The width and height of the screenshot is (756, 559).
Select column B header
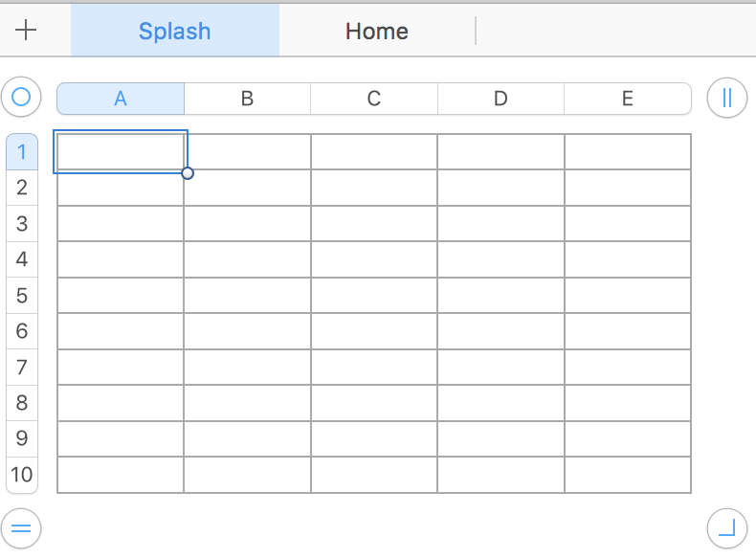247,99
